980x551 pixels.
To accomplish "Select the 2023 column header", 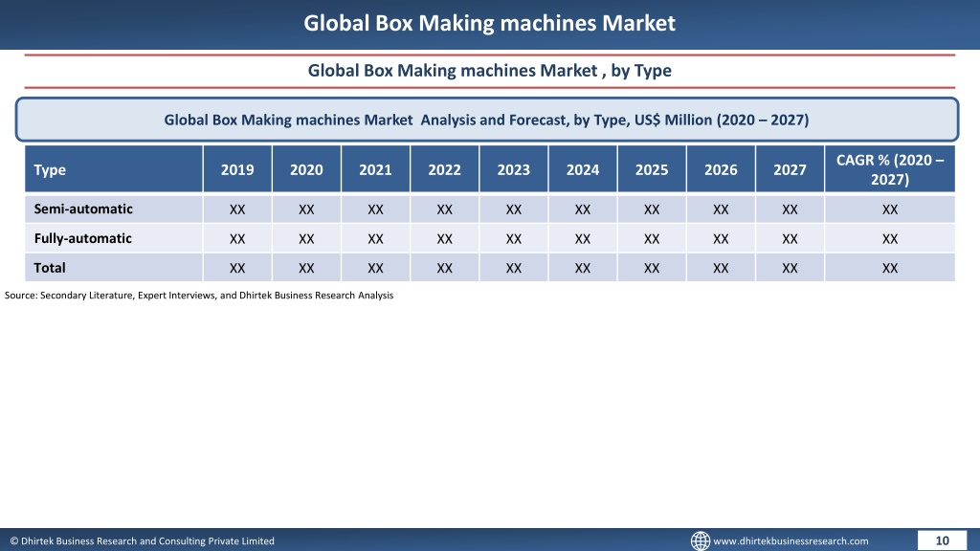I will coord(514,168).
